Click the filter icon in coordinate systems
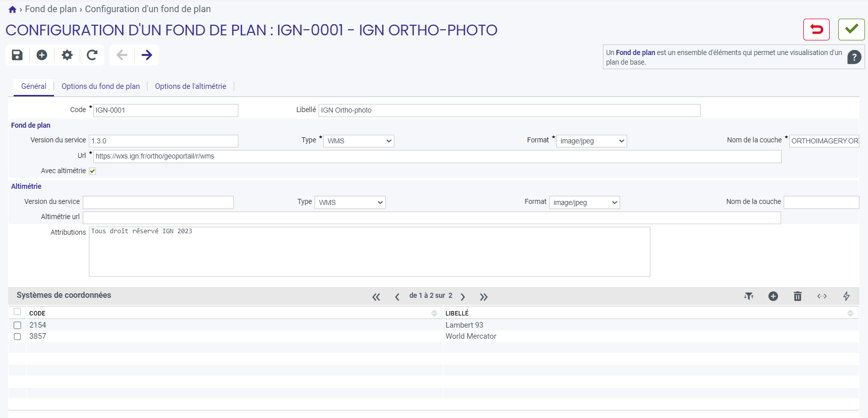 [749, 296]
